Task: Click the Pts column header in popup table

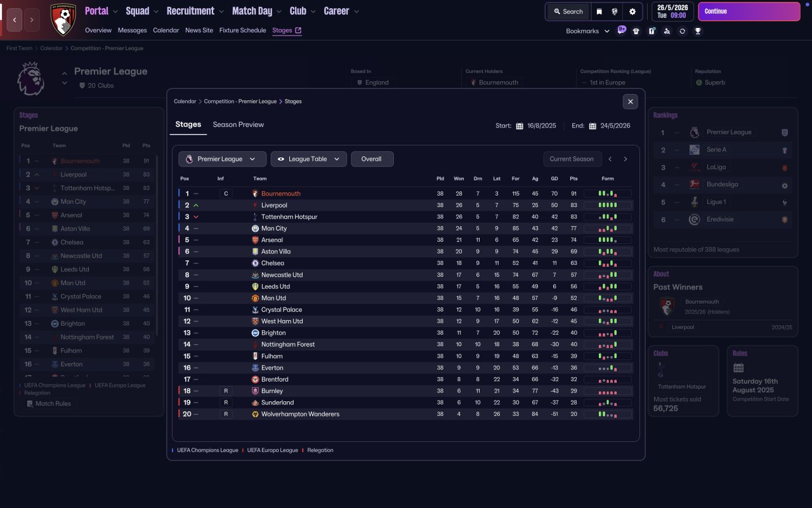Action: [573, 179]
